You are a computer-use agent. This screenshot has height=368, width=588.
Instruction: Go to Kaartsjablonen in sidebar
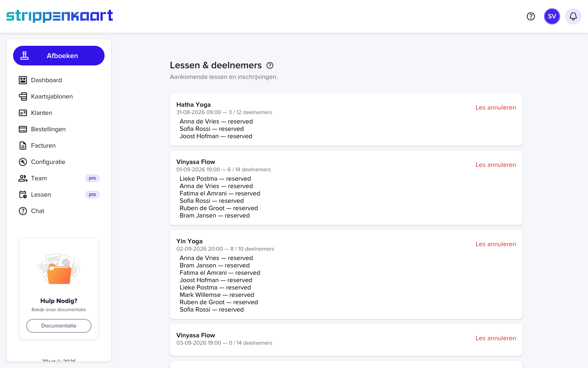pyautogui.click(x=59, y=96)
